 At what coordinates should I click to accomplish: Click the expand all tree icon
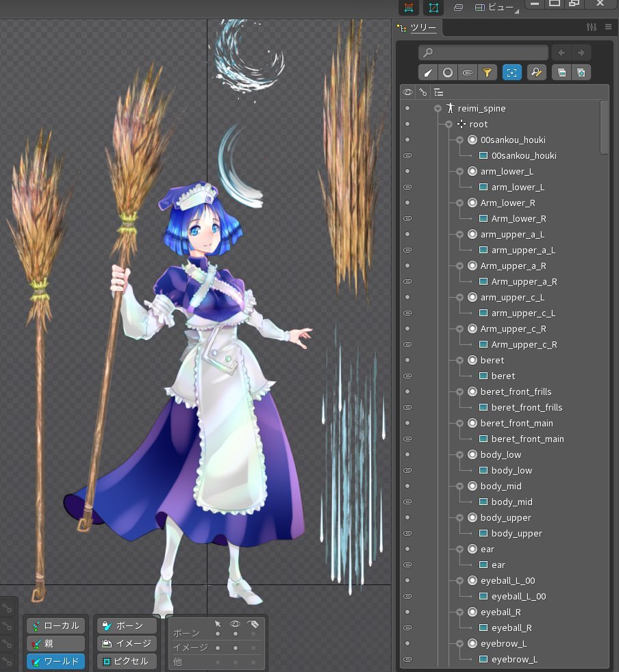pyautogui.click(x=581, y=73)
